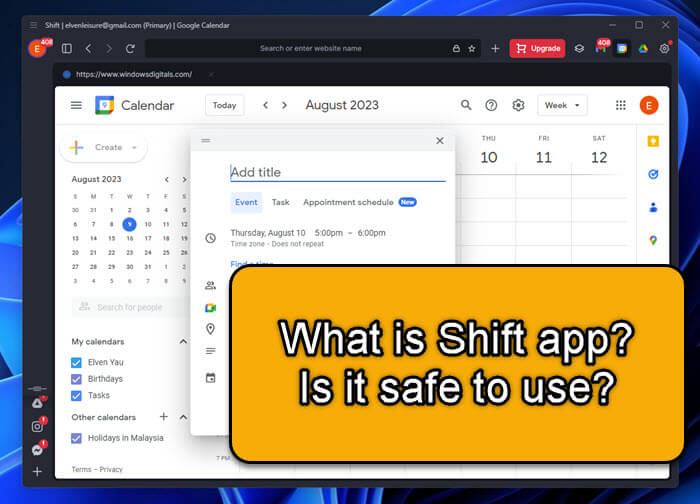Select the Event tab
This screenshot has width=700, height=504.
tap(246, 202)
